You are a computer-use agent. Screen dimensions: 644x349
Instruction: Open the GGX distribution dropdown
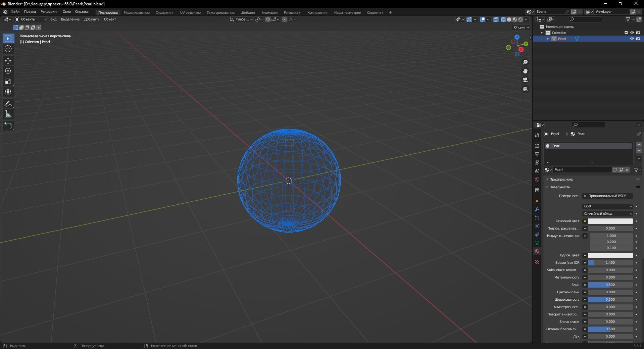coord(608,206)
